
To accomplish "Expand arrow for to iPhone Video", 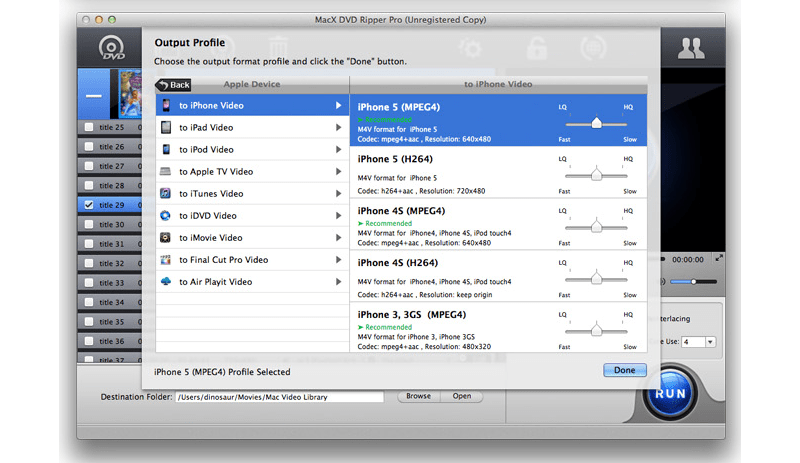I will click(x=338, y=105).
